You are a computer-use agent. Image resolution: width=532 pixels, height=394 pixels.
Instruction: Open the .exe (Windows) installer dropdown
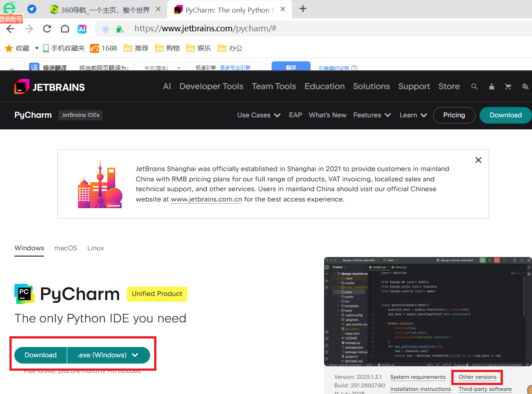coord(108,355)
